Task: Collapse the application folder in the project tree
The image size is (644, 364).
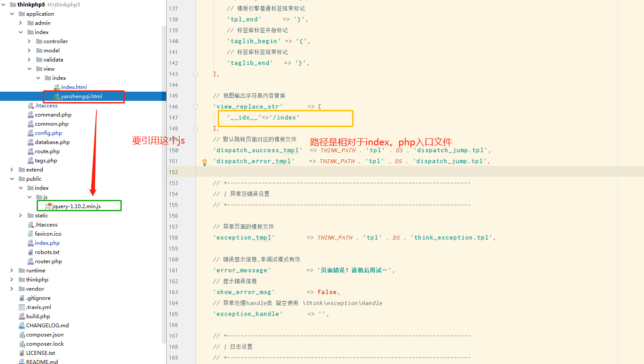Action: (12, 14)
